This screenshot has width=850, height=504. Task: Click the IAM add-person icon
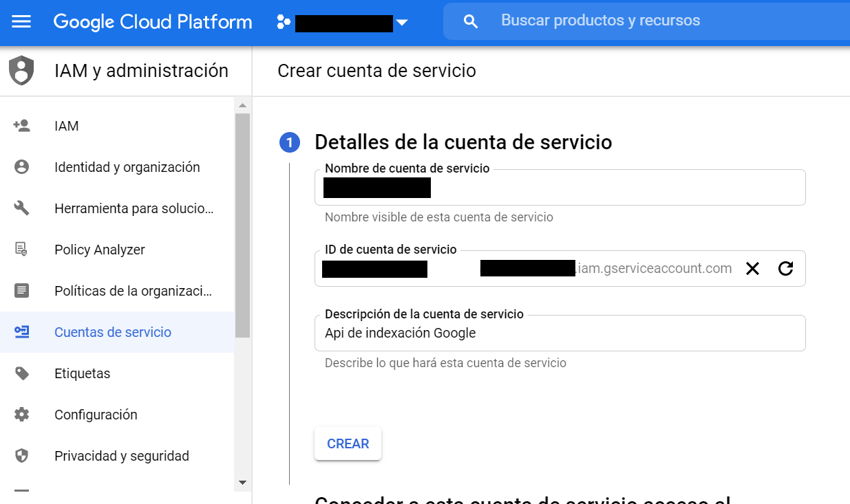coord(21,126)
